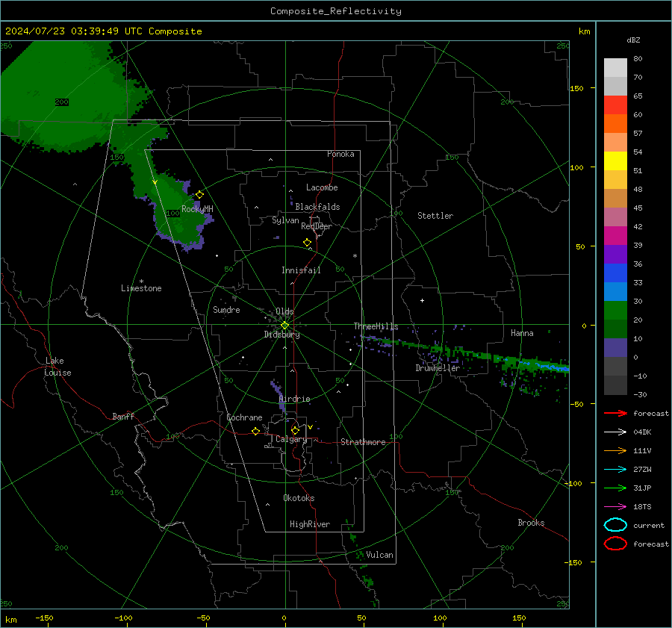
Task: Click the Drumheller label
Action: pos(438,368)
